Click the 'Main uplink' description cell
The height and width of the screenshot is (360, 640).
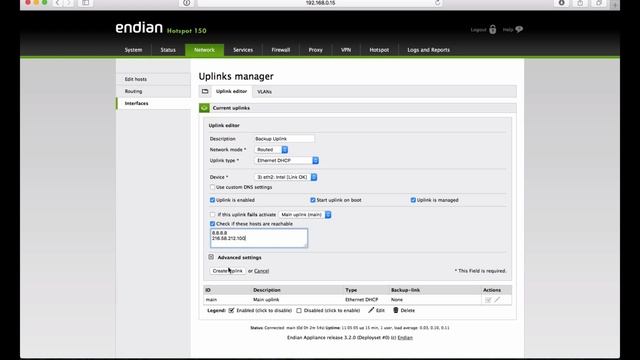click(266, 300)
